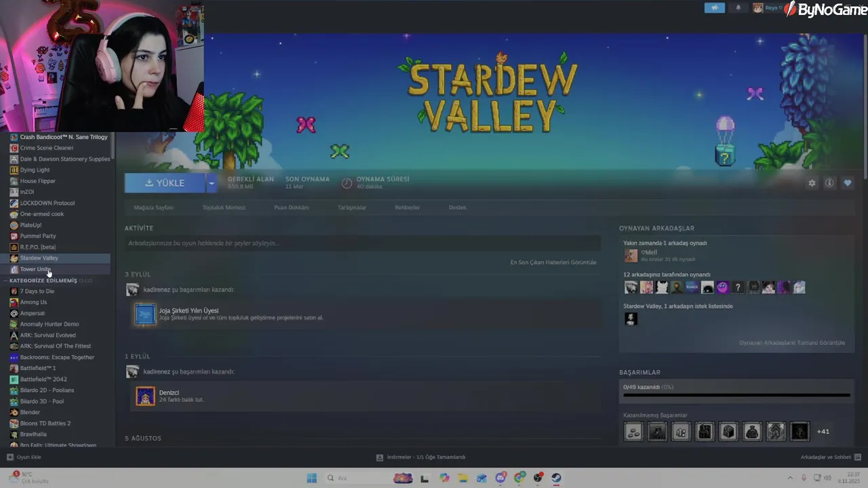868x488 pixels.
Task: Open the Arkadaşlar ve Sohbet chat icon
Action: click(858, 457)
